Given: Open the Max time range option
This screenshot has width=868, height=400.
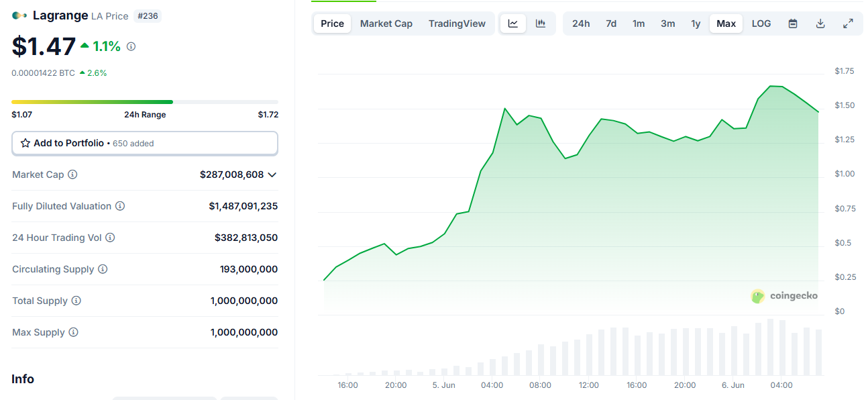Looking at the screenshot, I should click(x=726, y=23).
